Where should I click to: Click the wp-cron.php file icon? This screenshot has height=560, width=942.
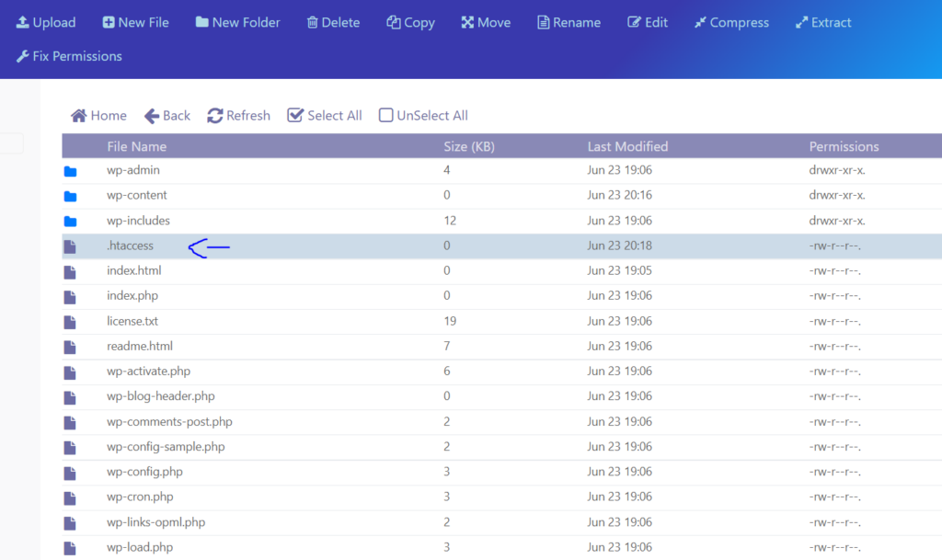pyautogui.click(x=70, y=498)
